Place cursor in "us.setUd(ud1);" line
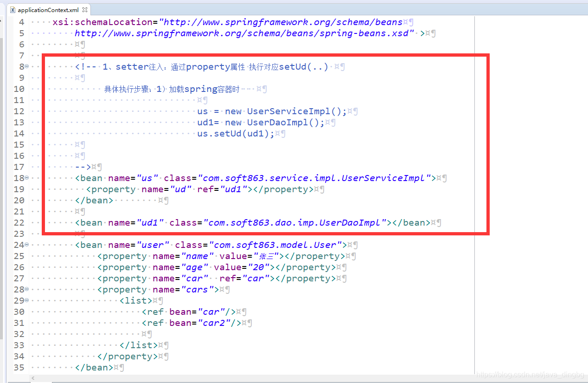This screenshot has width=588, height=383. coord(236,134)
